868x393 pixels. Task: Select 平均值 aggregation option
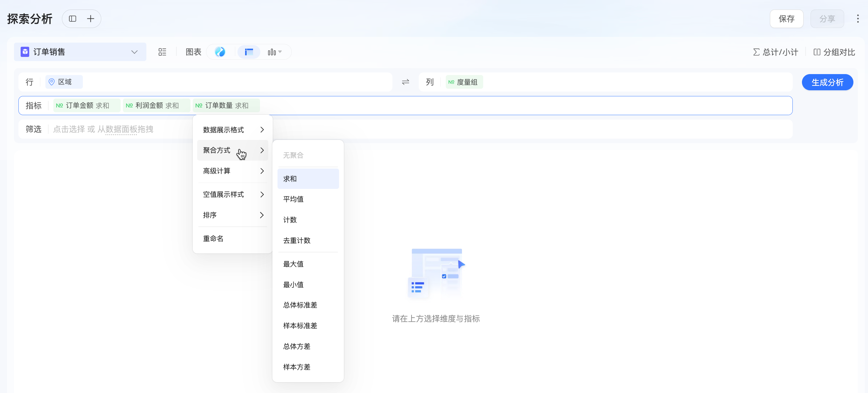(293, 199)
